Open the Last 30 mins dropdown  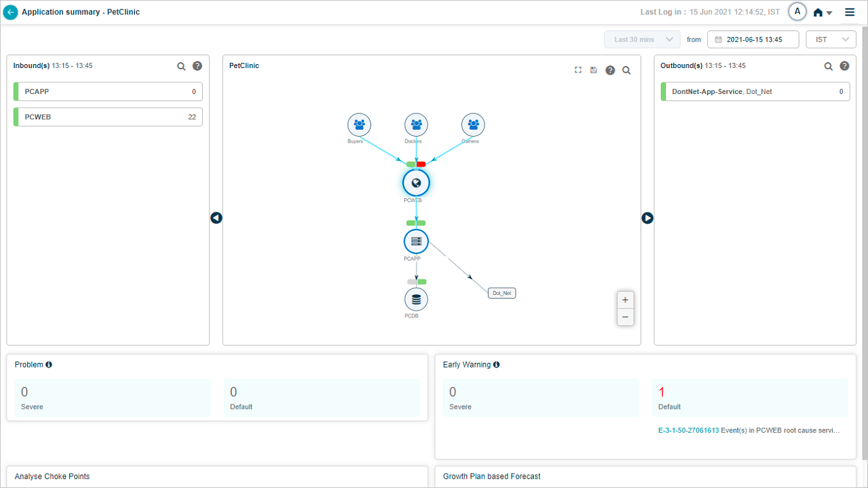[643, 40]
